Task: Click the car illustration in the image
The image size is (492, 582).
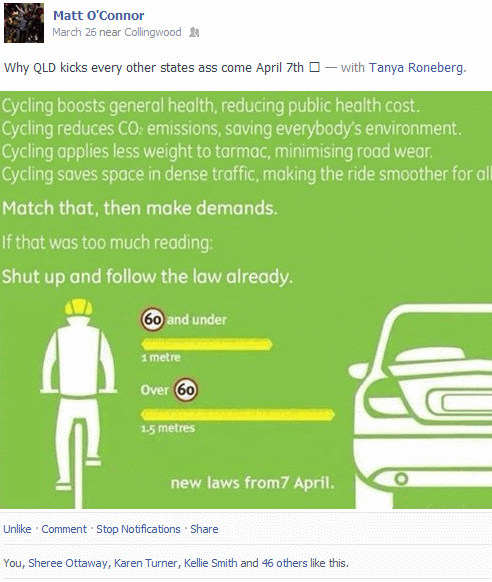Action: 420,406
